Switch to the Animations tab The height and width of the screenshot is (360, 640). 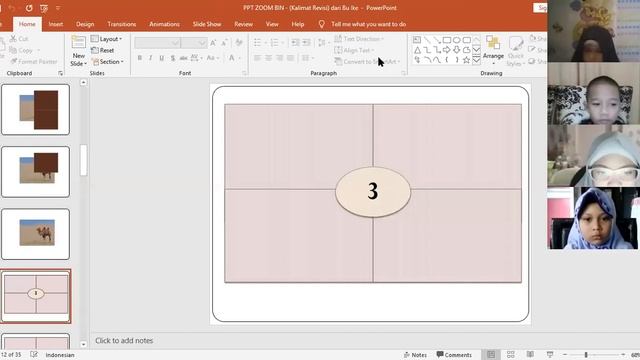point(164,24)
